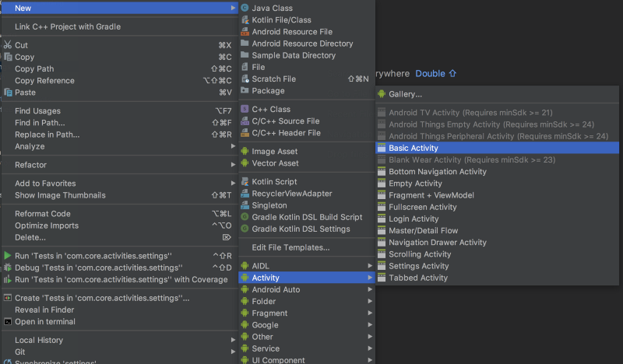
Task: Choose Fragment + ViewModel entry
Action: tap(497, 195)
